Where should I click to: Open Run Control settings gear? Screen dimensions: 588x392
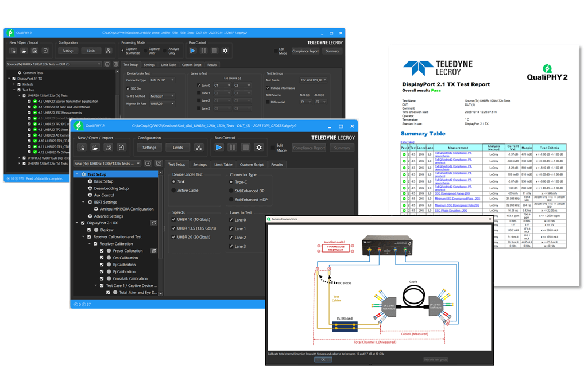(x=259, y=147)
